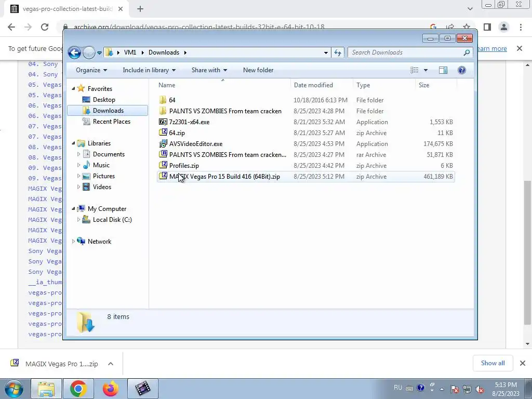The height and width of the screenshot is (399, 532).
Task: Open the video editor taskbar icon
Action: coord(143,389)
